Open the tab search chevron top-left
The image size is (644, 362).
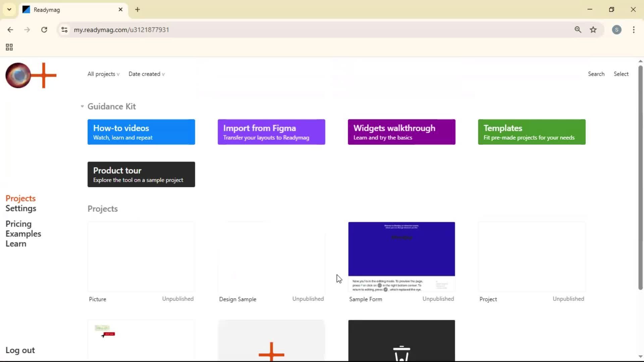[x=9, y=9]
